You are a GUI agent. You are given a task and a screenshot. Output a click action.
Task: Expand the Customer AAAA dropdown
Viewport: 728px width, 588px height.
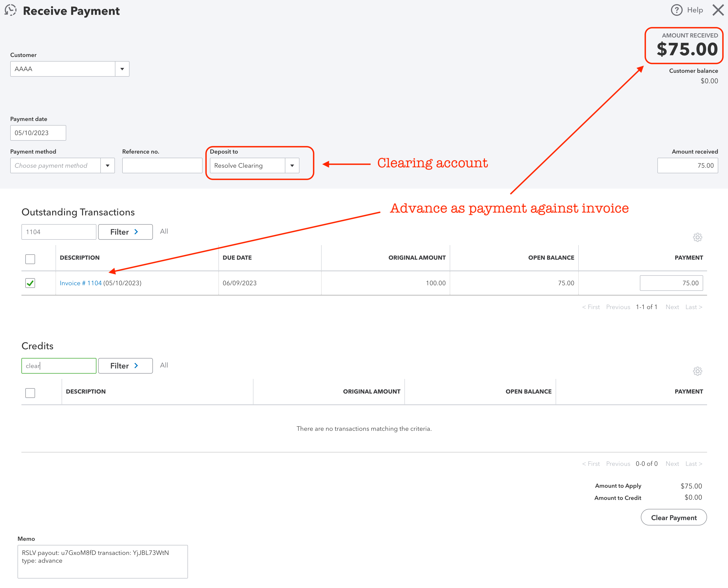pyautogui.click(x=122, y=69)
